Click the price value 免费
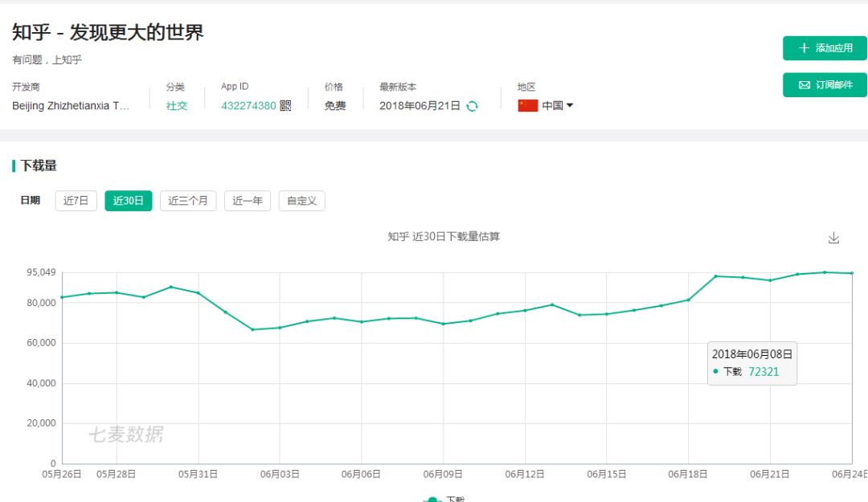 click(335, 106)
